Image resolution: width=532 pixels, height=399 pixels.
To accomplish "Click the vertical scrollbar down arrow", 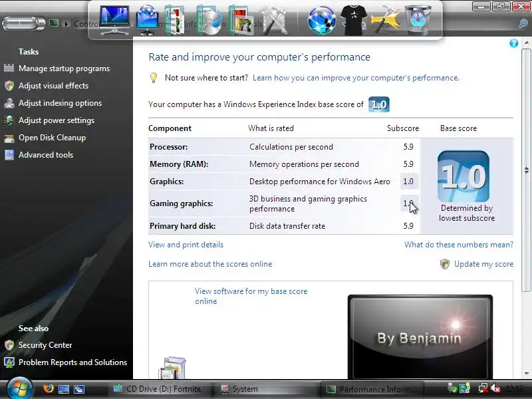I will 526,374.
